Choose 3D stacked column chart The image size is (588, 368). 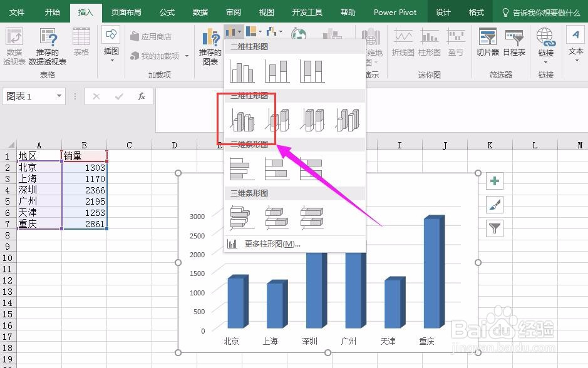(277, 120)
